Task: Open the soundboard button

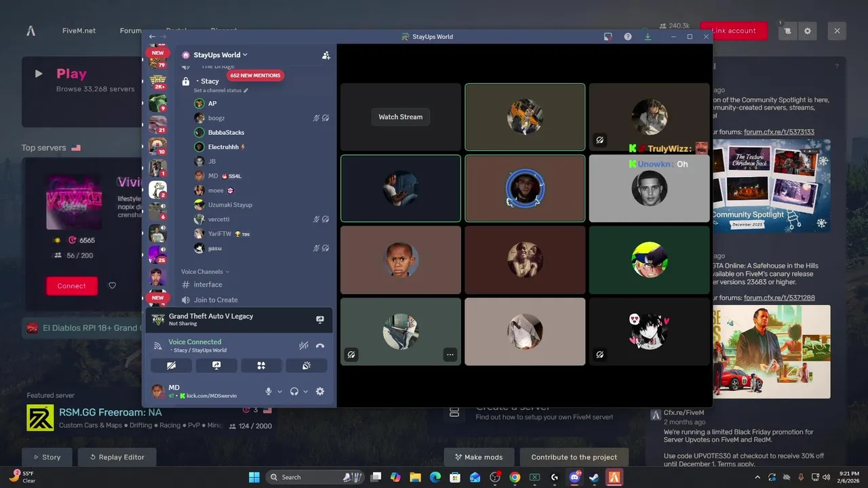Action: [307, 365]
